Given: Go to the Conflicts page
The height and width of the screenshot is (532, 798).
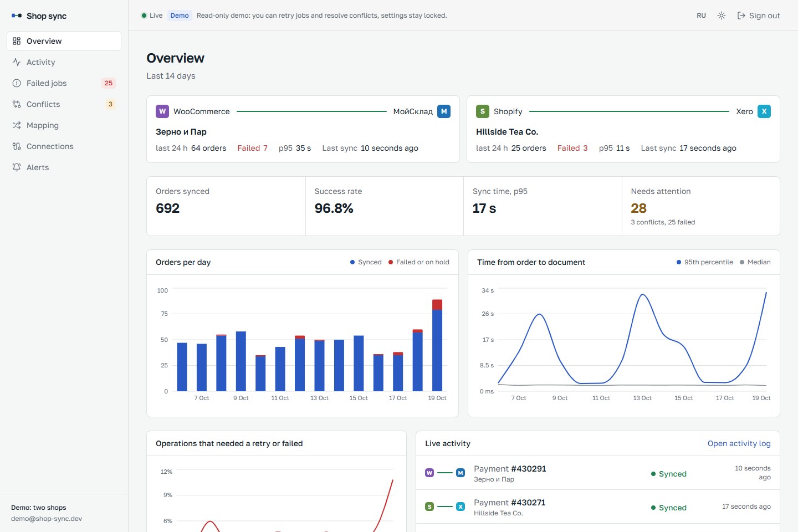Looking at the screenshot, I should (x=64, y=104).
